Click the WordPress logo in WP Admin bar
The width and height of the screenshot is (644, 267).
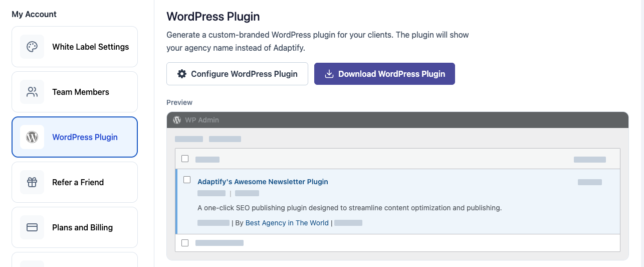(x=177, y=120)
